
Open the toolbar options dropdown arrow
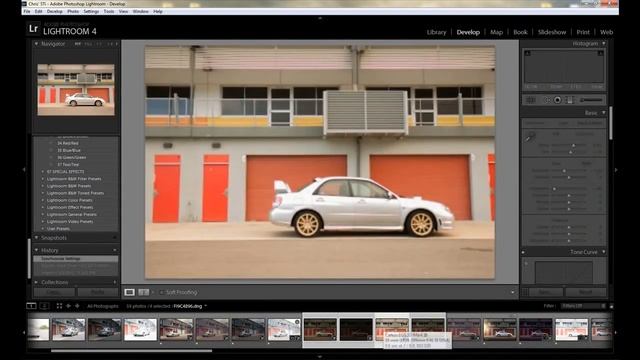513,292
